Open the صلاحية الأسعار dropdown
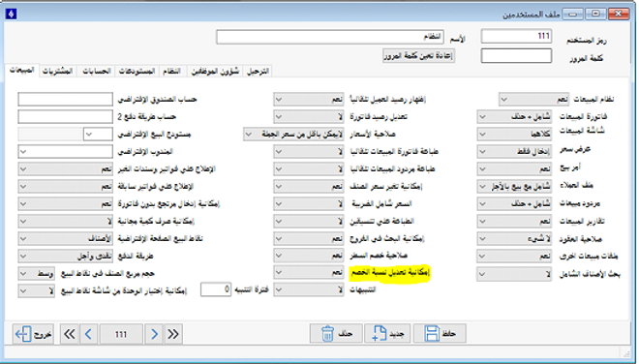Viewport: 639px width, 364px height. coord(293,135)
